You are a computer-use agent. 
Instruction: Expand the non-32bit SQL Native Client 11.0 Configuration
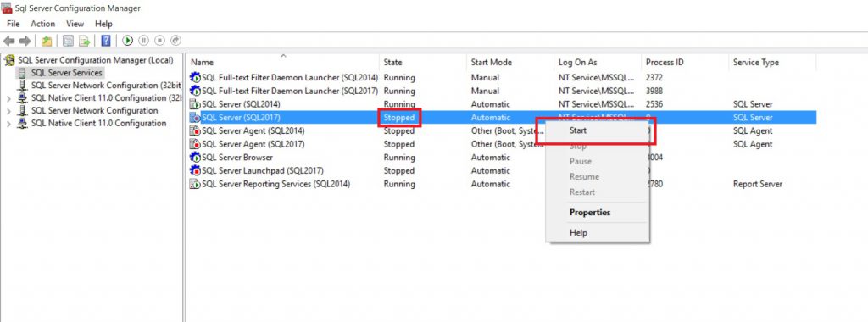click(8, 124)
